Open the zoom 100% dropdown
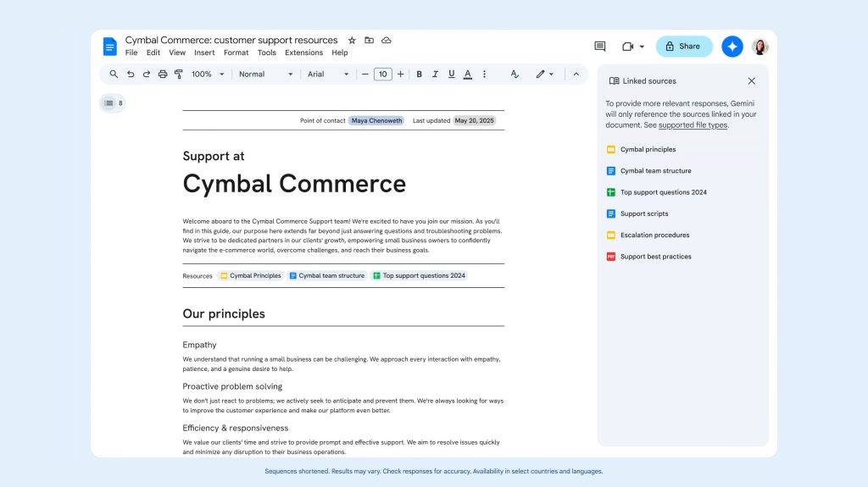The image size is (868, 487). [208, 75]
